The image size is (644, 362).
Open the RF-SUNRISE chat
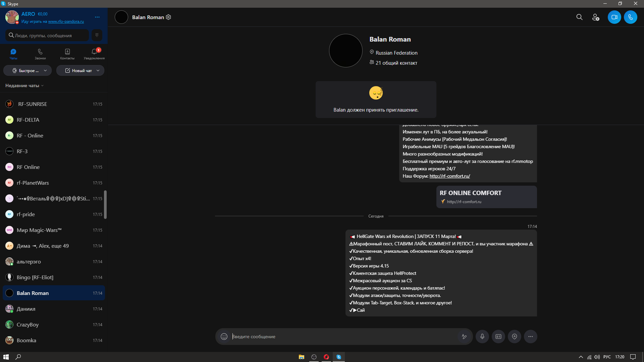tap(54, 104)
